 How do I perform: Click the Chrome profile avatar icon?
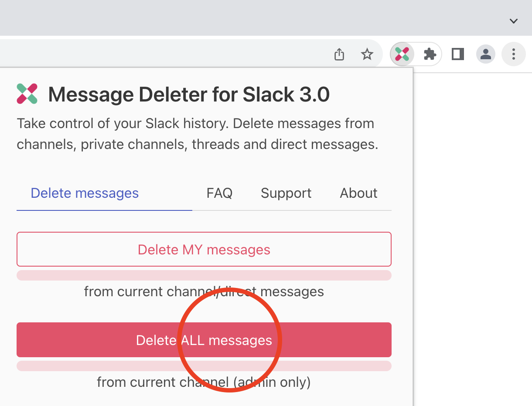pos(486,54)
